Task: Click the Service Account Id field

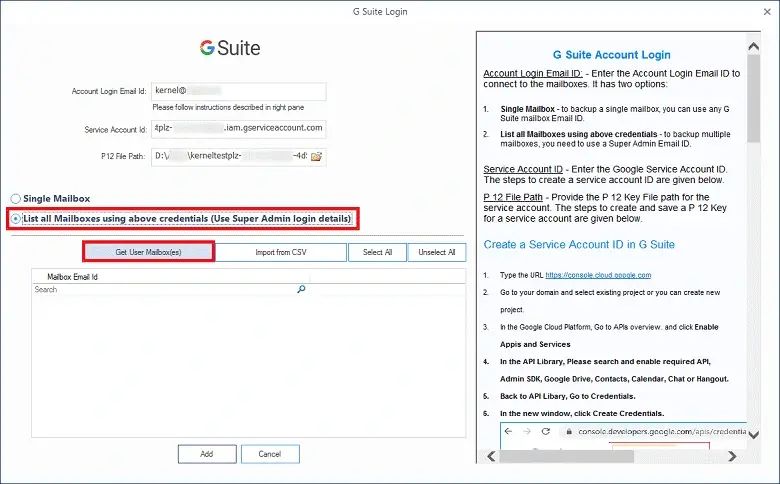Action: click(x=239, y=128)
